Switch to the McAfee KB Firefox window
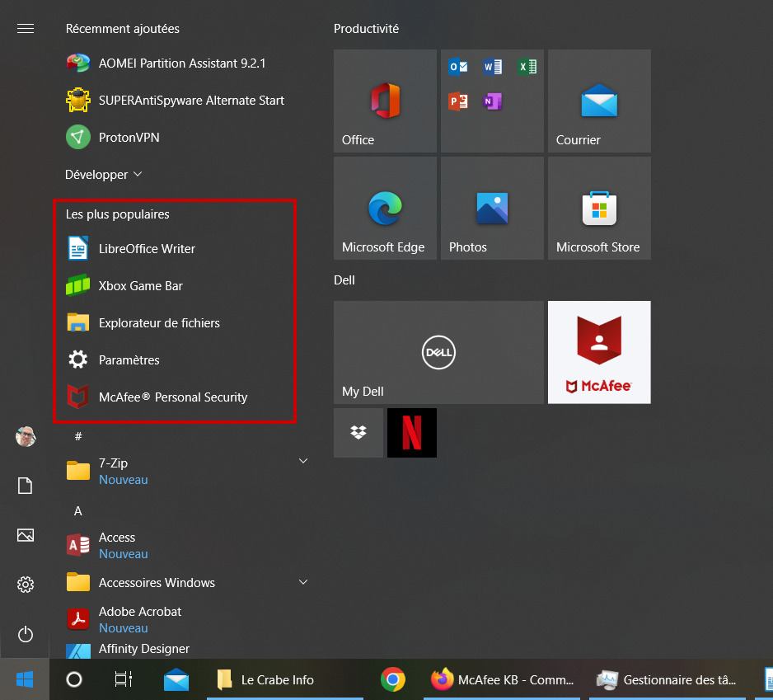Screen dimensions: 773x700 tap(502, 679)
